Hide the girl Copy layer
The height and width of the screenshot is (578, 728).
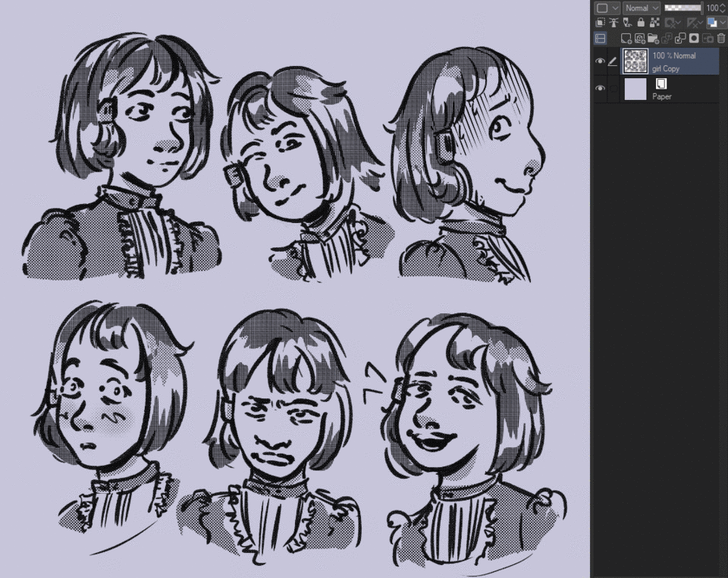[x=600, y=61]
